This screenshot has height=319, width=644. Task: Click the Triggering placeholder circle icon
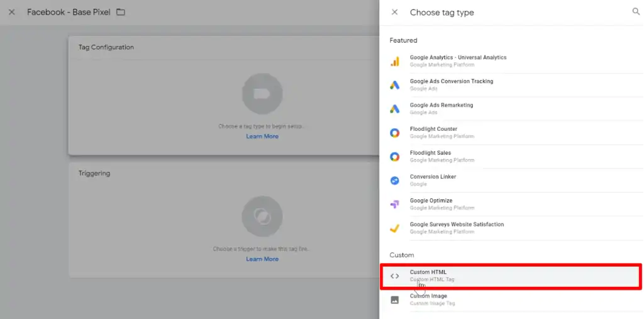pos(262,216)
